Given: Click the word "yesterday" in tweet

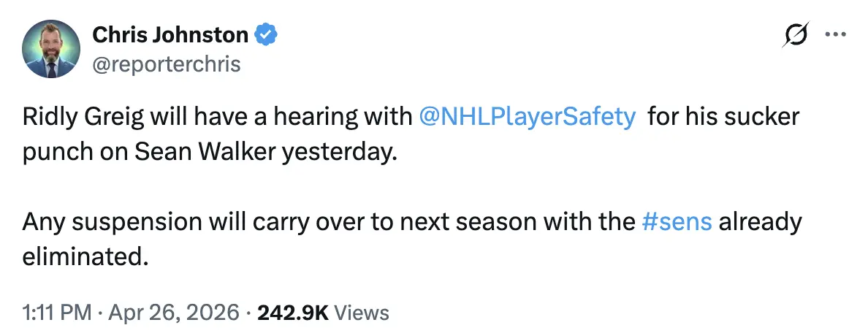Looking at the screenshot, I should 338,152.
